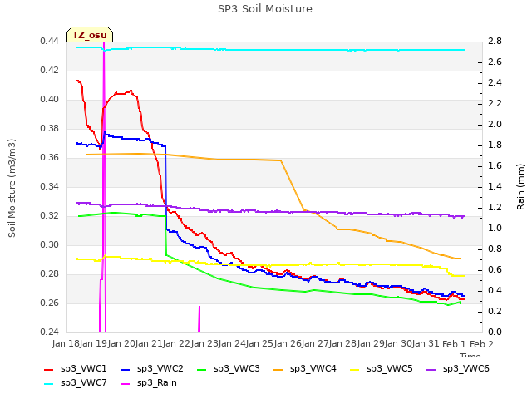The width and height of the screenshot is (532, 399).
Task: Toggle sp3_VWC2 legend label
Action: point(160,368)
